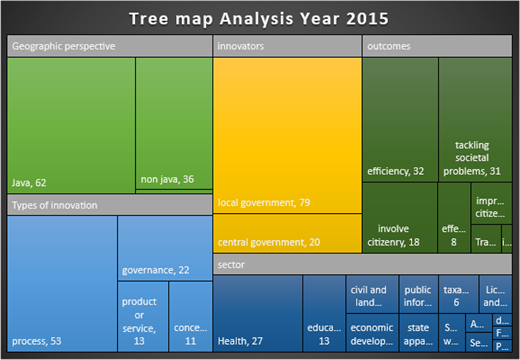Click the Geographic perspective category header

click(x=110, y=46)
